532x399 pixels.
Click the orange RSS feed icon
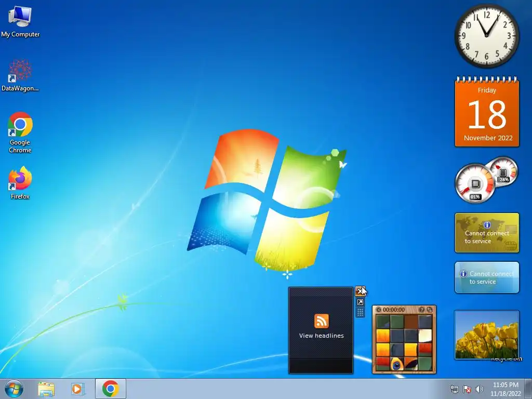coord(321,321)
